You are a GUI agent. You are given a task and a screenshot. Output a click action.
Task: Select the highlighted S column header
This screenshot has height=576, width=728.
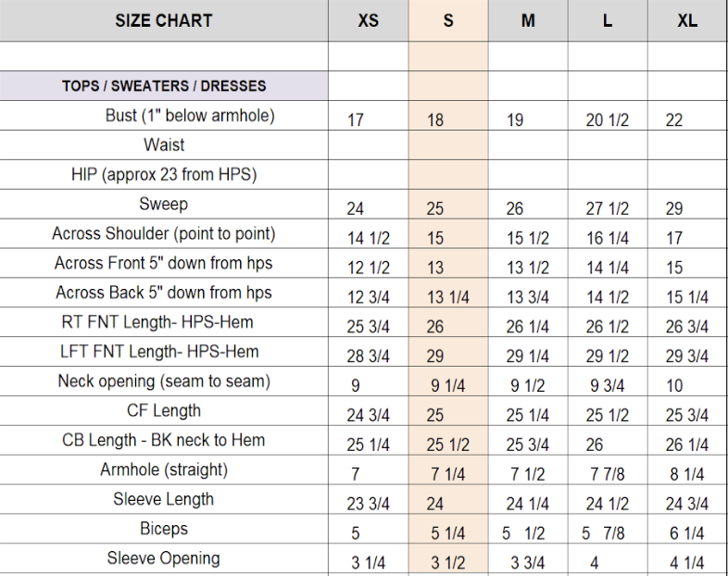coord(448,20)
